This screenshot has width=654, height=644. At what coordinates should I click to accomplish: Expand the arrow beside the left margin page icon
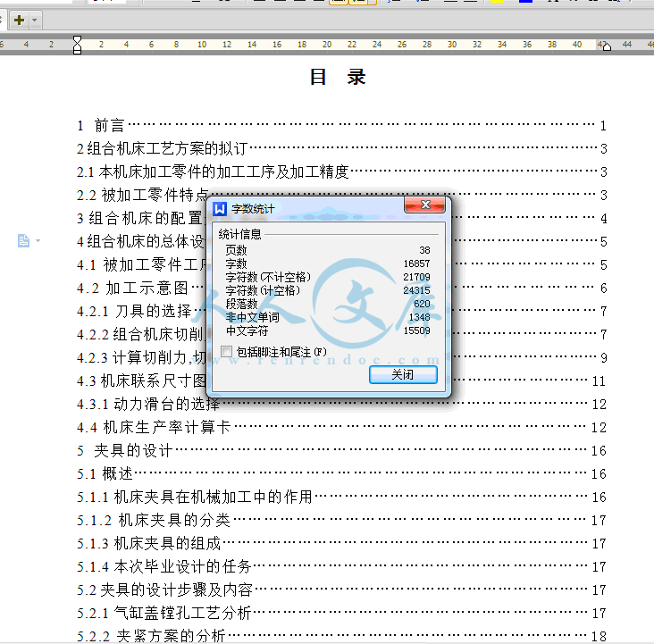(38, 240)
